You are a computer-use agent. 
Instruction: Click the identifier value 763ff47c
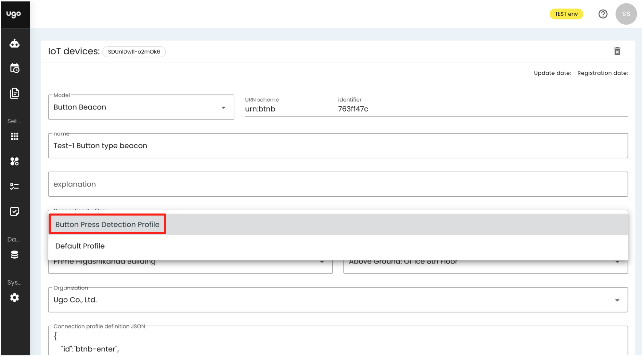[353, 109]
